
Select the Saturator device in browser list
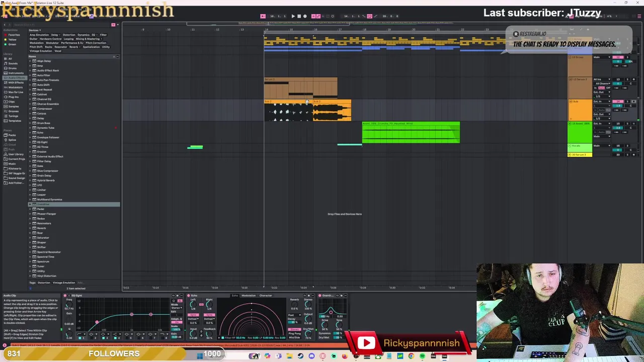43,238
